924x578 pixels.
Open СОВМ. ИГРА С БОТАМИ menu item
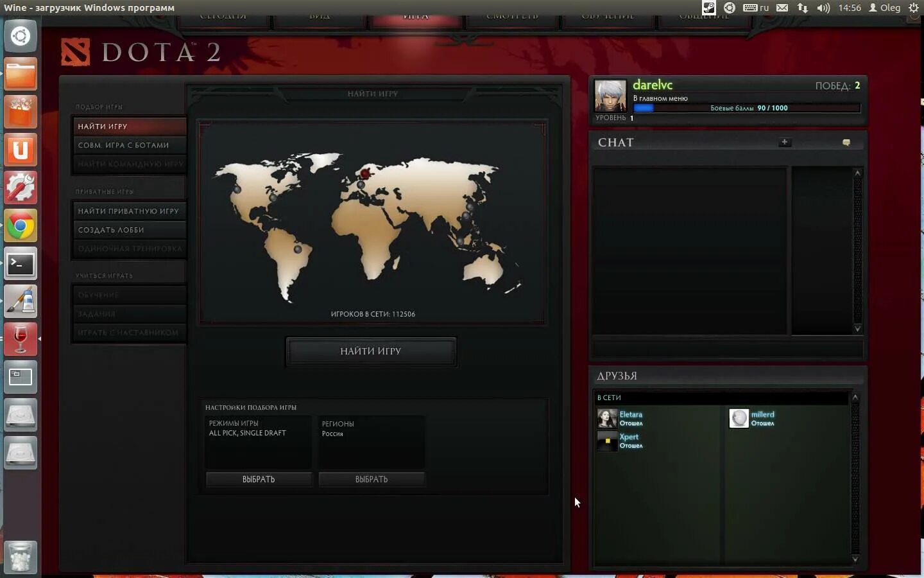click(129, 145)
